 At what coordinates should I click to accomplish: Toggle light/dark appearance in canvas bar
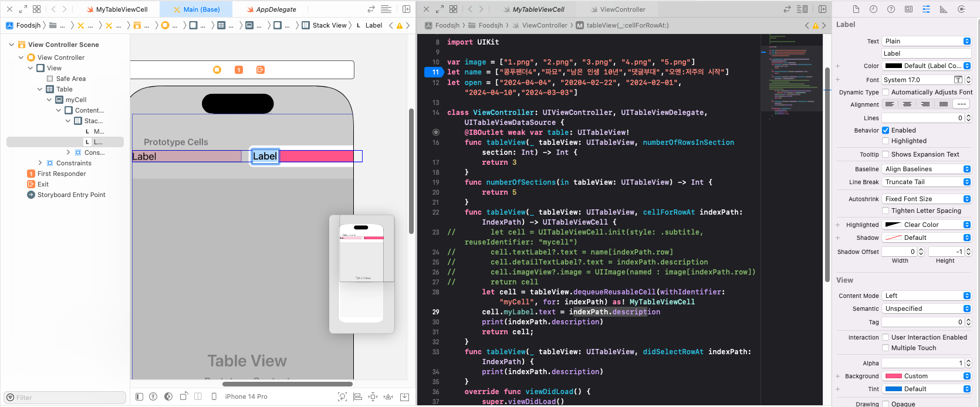tap(168, 396)
